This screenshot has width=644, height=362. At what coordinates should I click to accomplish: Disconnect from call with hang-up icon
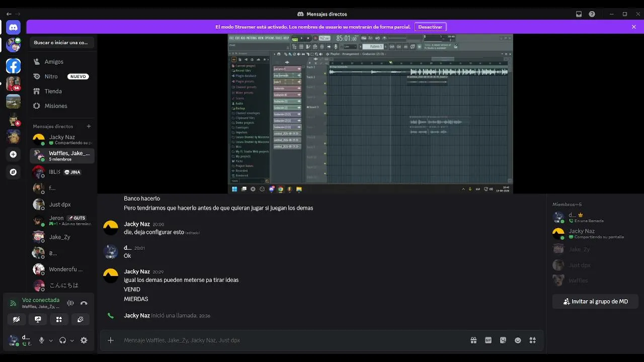coord(84,303)
